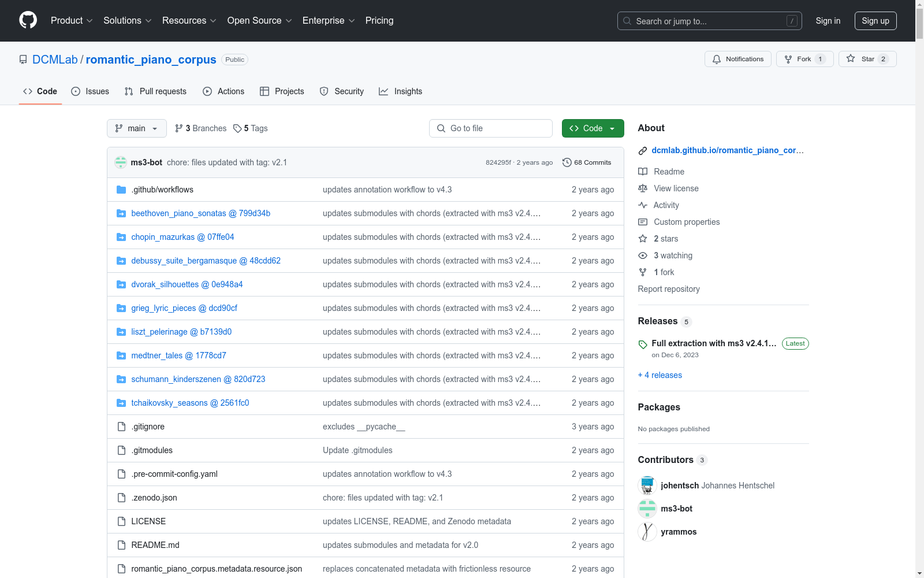
Task: Click the book icon beside Readme
Action: click(643, 172)
